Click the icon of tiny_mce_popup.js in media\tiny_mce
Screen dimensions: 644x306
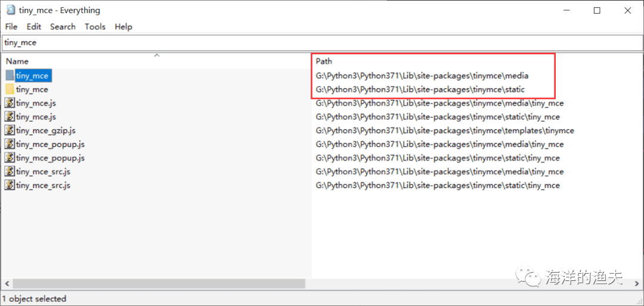pyautogui.click(x=10, y=144)
